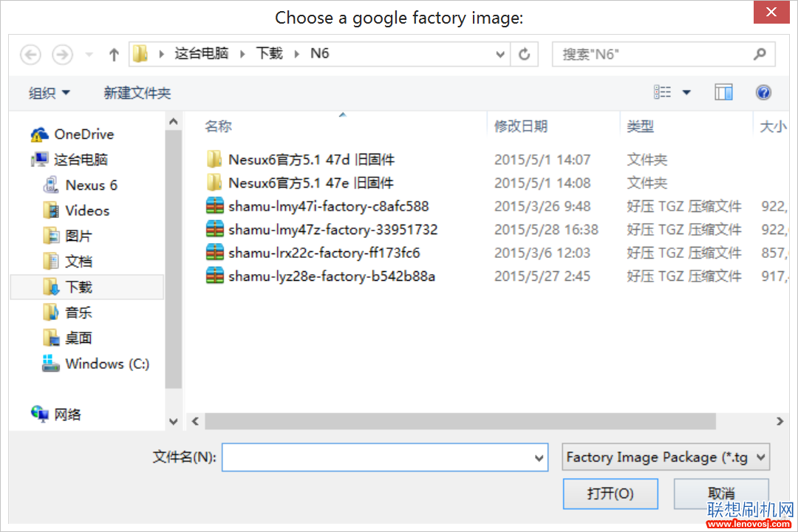
Task: Open Videos folder in sidebar
Action: click(x=76, y=211)
